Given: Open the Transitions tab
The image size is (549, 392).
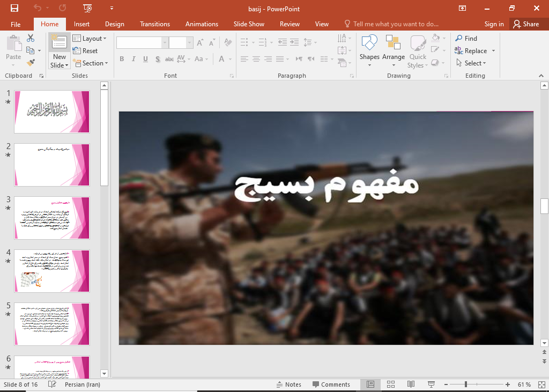Looking at the screenshot, I should 154,24.
